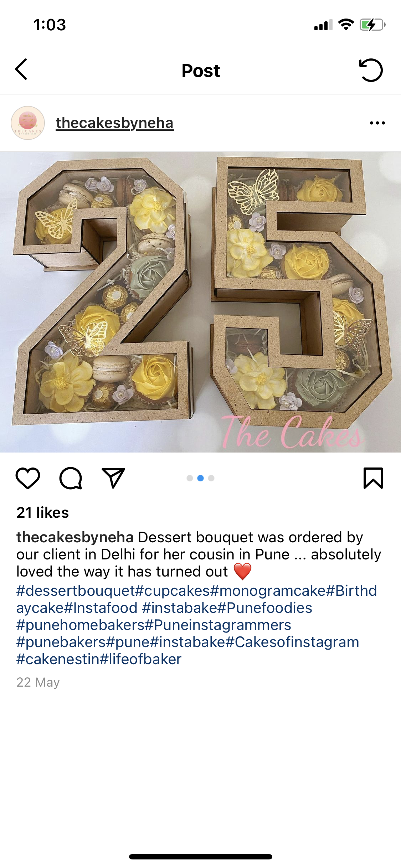Open thecakesbyneha username link in header
Image resolution: width=401 pixels, height=868 pixels.
tap(115, 123)
